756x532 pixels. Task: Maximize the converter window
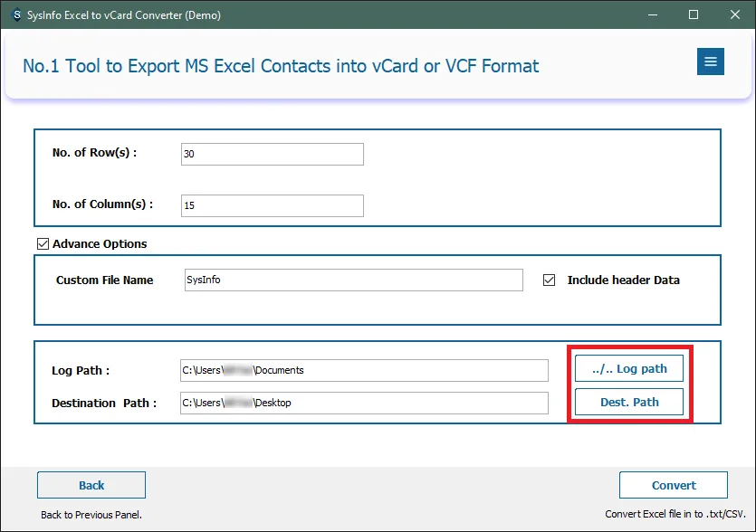(x=693, y=14)
